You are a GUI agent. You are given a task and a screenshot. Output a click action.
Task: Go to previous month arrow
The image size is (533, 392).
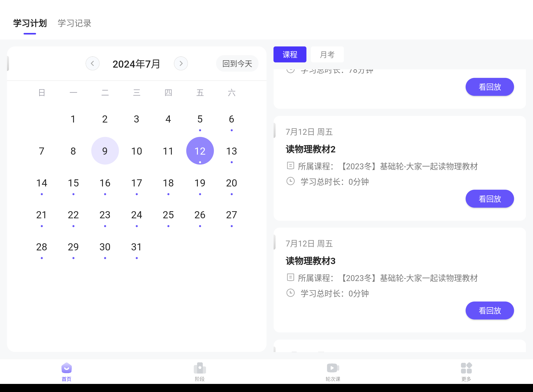92,64
